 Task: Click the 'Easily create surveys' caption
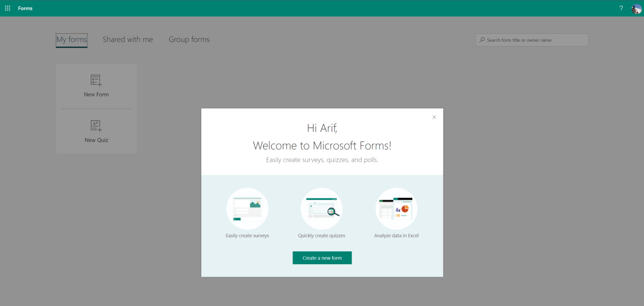click(247, 236)
